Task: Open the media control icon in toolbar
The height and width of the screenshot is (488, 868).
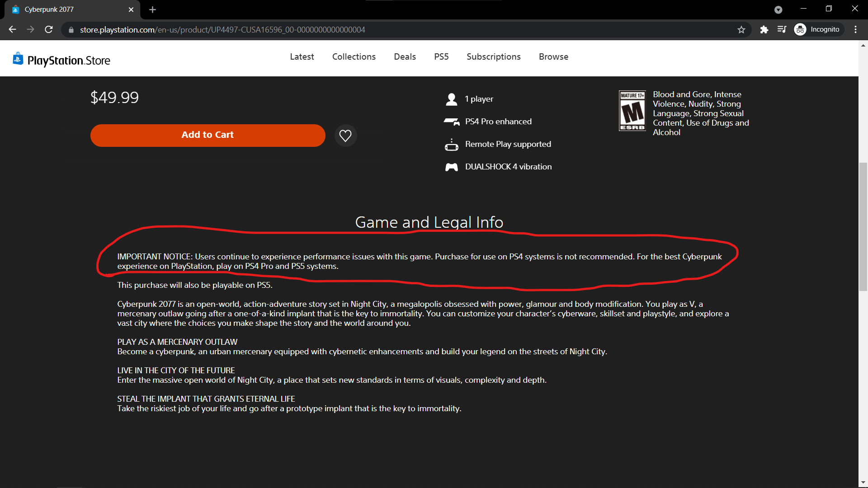Action: tap(782, 29)
